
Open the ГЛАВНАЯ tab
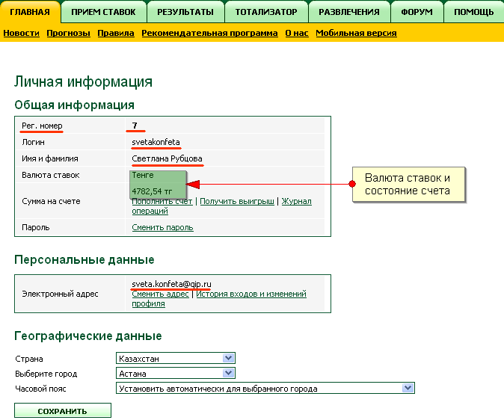click(x=30, y=12)
